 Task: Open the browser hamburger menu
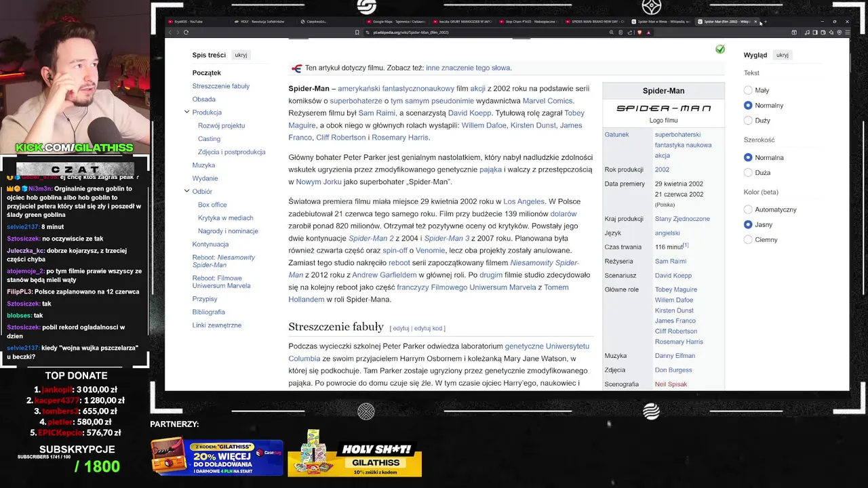tap(848, 32)
